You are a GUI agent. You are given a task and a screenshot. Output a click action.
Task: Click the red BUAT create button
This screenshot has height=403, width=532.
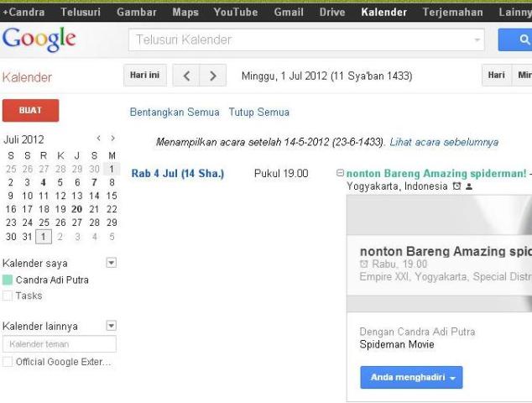tap(30, 110)
